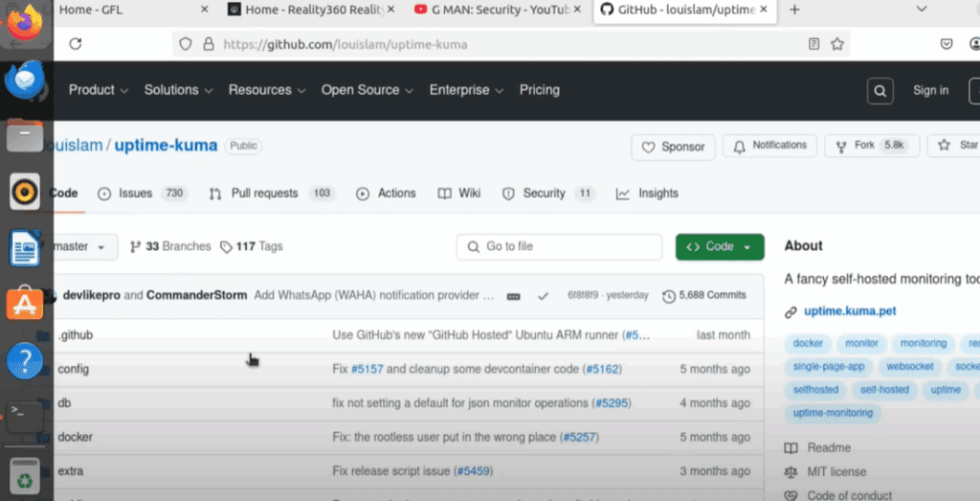
Task: Click the GitHub search magnifier icon
Action: click(880, 91)
